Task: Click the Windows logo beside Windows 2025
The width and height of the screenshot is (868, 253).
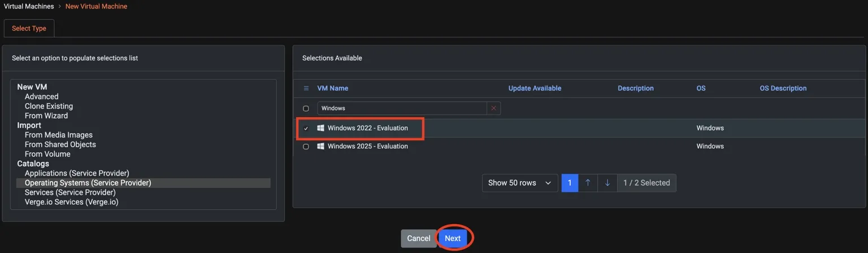Action: [x=320, y=146]
